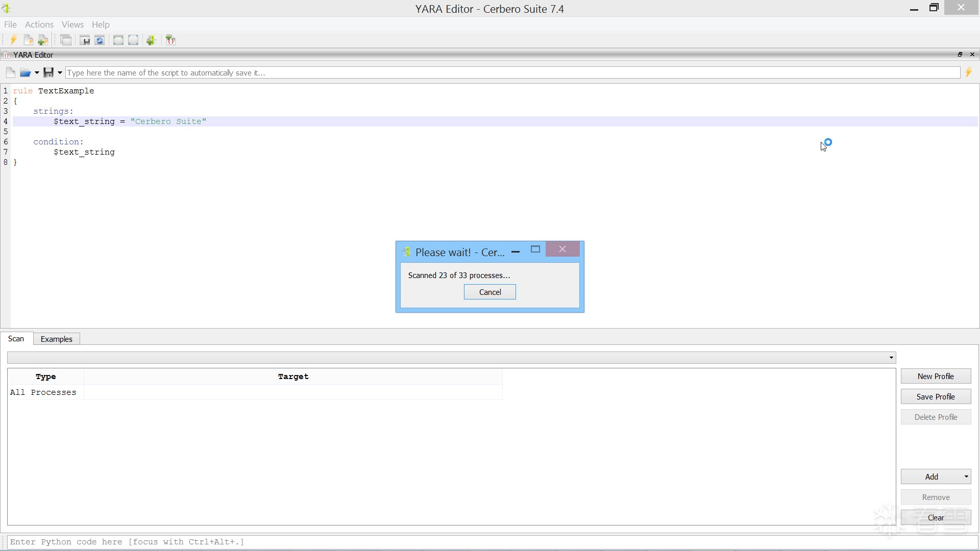Click the window save layout toolbar icon

[x=85, y=40]
